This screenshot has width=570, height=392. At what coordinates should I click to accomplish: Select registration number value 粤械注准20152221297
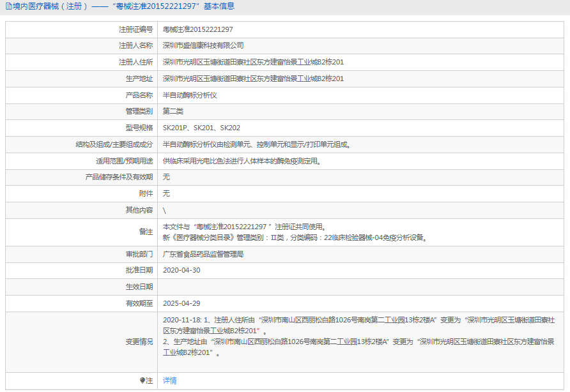click(197, 29)
